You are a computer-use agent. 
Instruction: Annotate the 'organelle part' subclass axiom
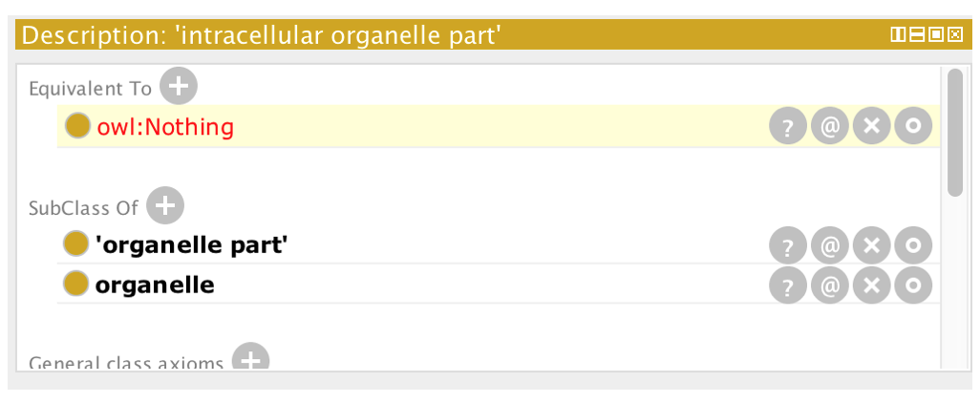(829, 245)
